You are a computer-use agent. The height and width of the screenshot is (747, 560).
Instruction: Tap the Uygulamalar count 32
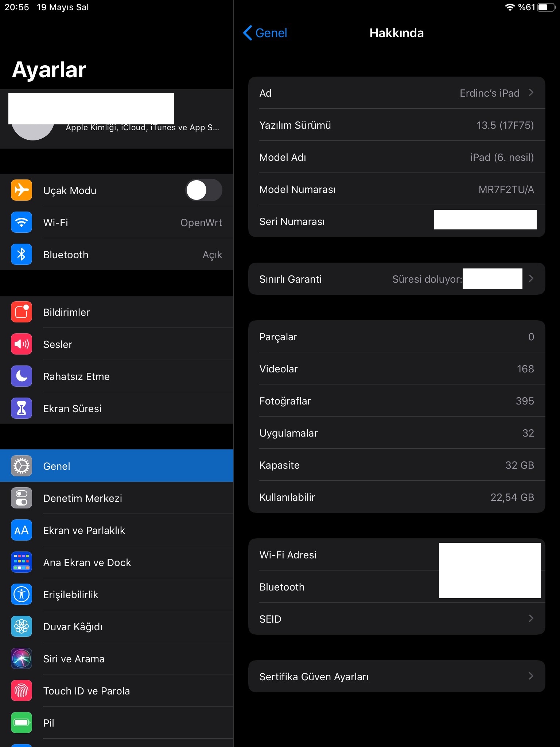click(528, 433)
